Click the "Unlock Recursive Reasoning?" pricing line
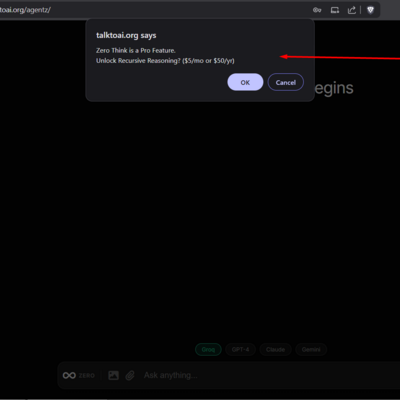The image size is (400, 400). coord(165,61)
